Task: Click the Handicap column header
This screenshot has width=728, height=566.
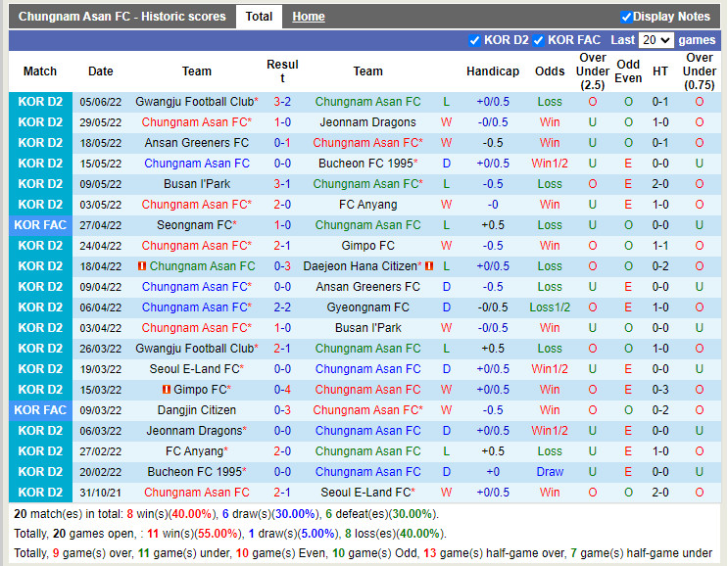Action: pyautogui.click(x=493, y=71)
